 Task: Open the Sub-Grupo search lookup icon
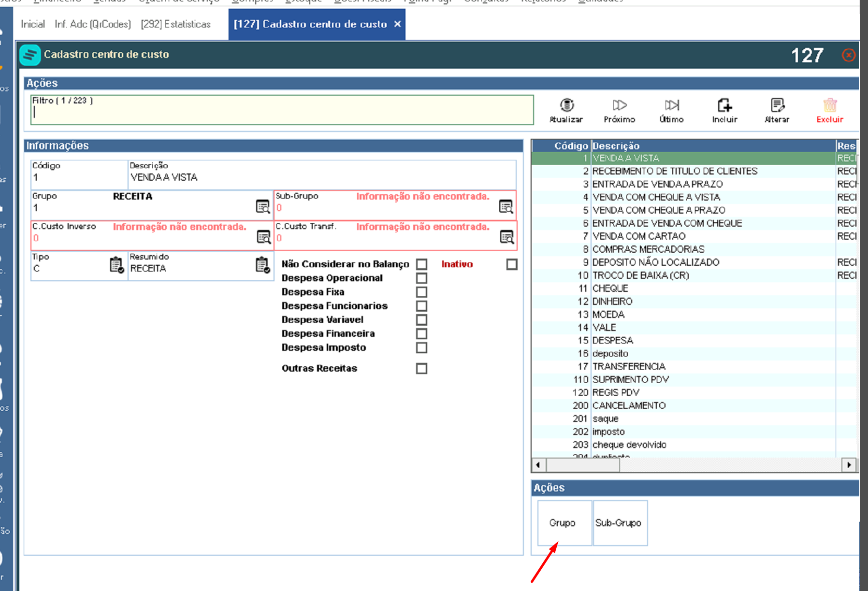tap(506, 207)
